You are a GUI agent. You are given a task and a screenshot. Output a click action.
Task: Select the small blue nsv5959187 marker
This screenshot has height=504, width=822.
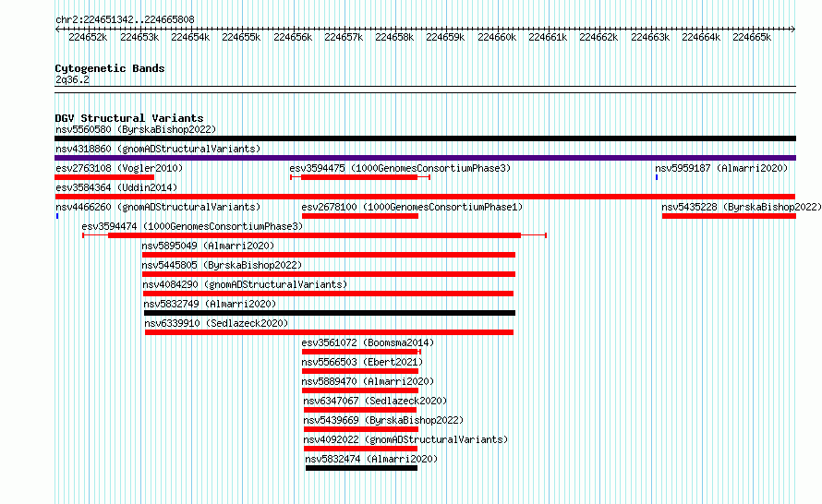coord(657,177)
